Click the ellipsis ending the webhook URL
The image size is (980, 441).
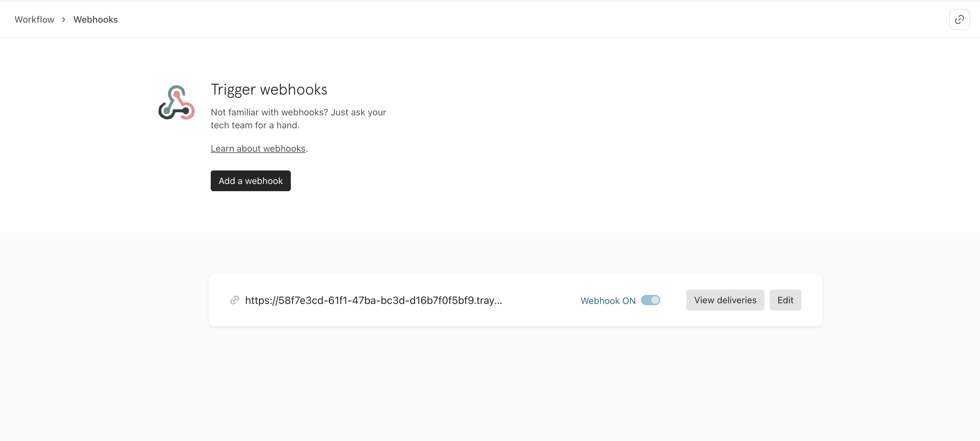(498, 301)
